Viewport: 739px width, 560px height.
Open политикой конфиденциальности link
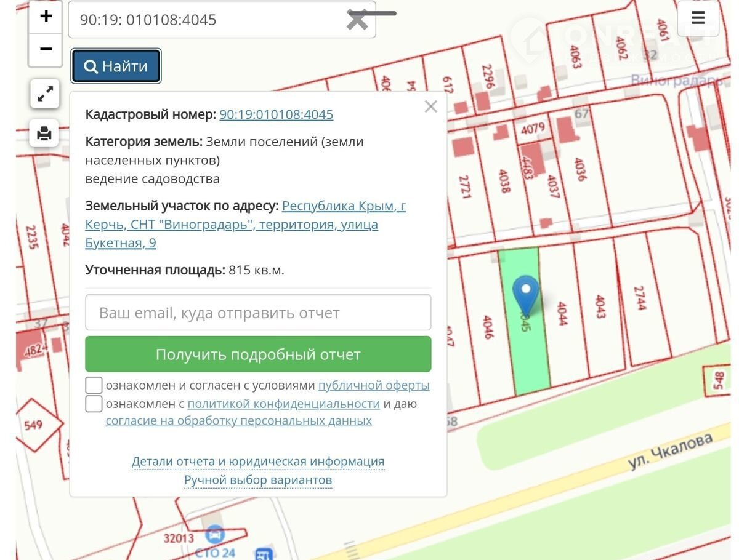(x=283, y=404)
